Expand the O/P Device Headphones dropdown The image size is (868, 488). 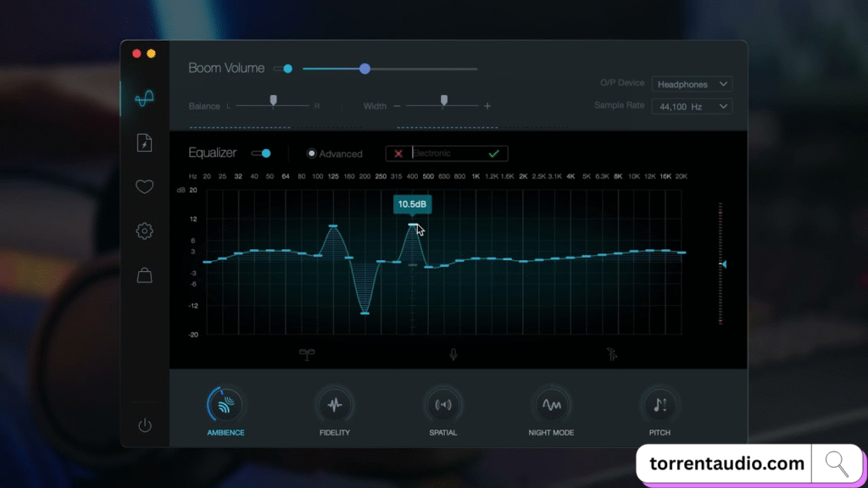pos(692,84)
